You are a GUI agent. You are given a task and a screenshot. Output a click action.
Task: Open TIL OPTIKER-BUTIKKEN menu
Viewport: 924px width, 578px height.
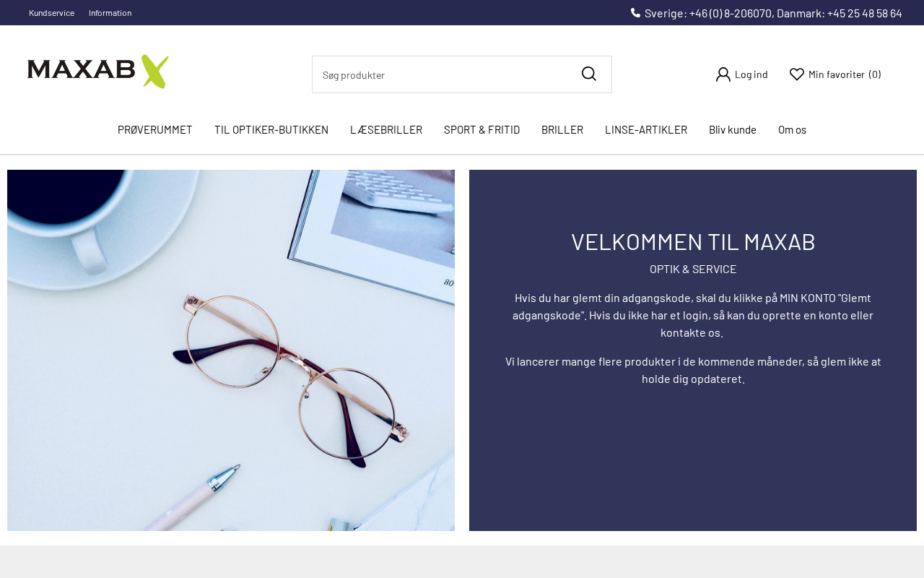coord(271,130)
